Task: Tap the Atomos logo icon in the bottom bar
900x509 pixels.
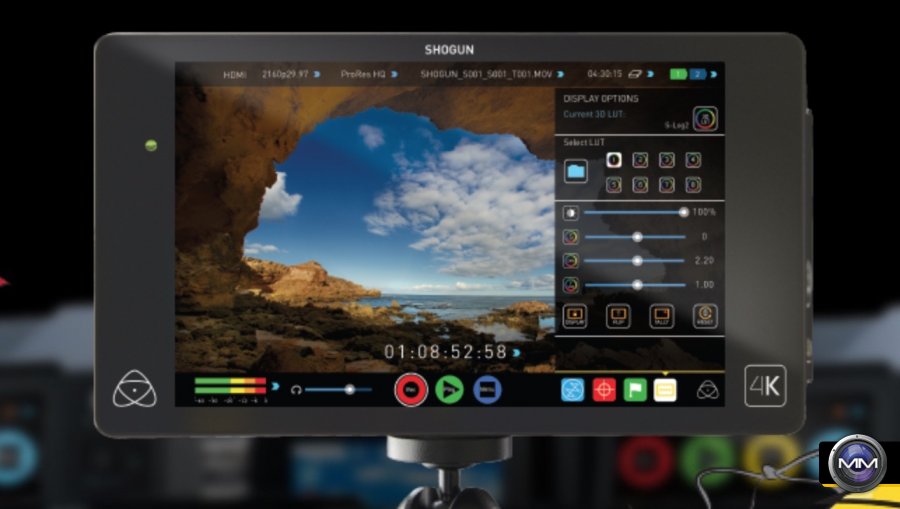Action: coord(707,390)
